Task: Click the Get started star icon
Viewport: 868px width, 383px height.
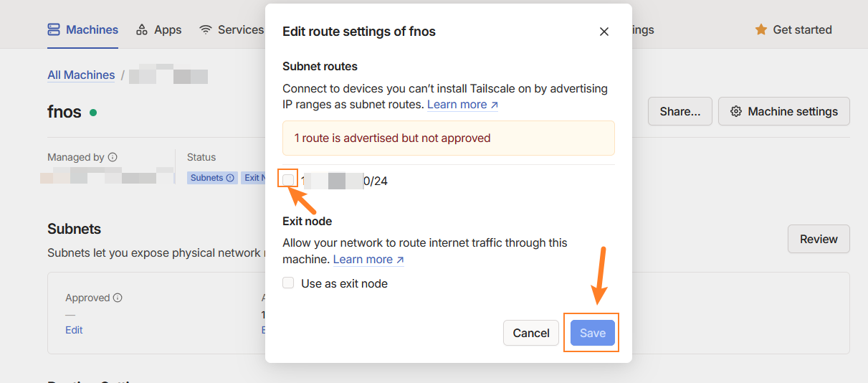Action: (x=761, y=29)
